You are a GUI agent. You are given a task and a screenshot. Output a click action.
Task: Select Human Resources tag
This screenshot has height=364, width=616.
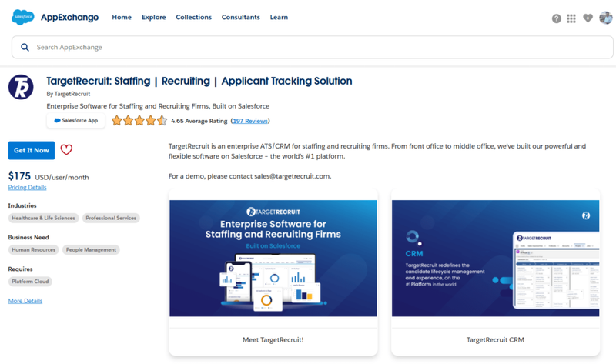33,250
